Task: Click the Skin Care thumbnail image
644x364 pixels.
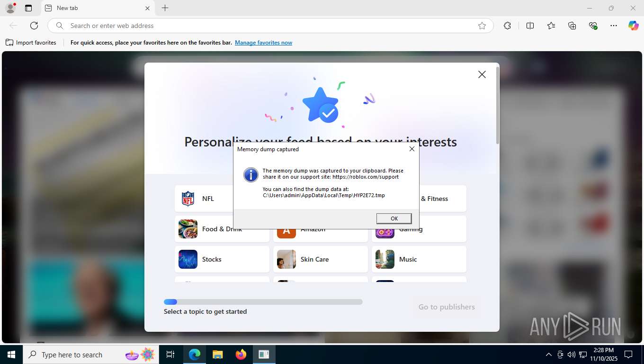Action: pos(286,259)
